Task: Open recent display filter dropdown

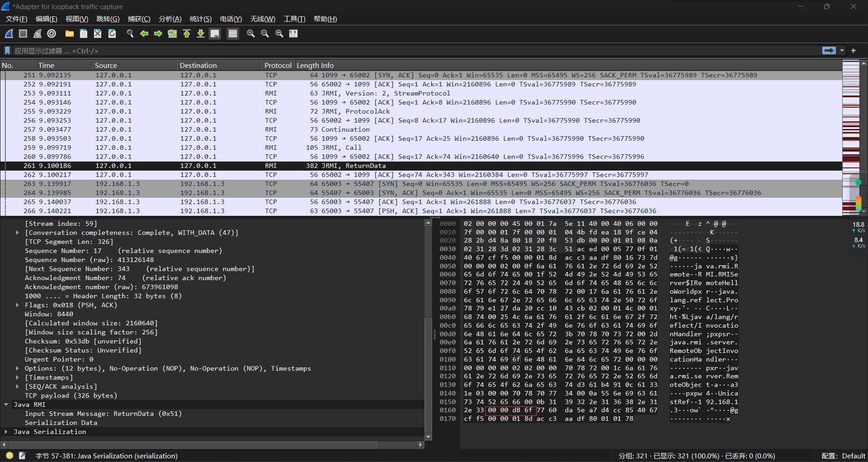Action: [x=842, y=51]
